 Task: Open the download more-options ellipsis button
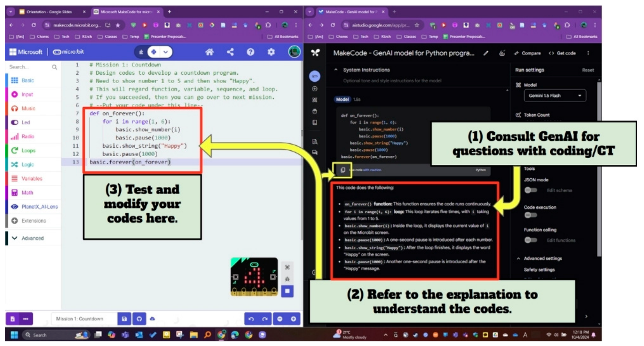point(26,319)
